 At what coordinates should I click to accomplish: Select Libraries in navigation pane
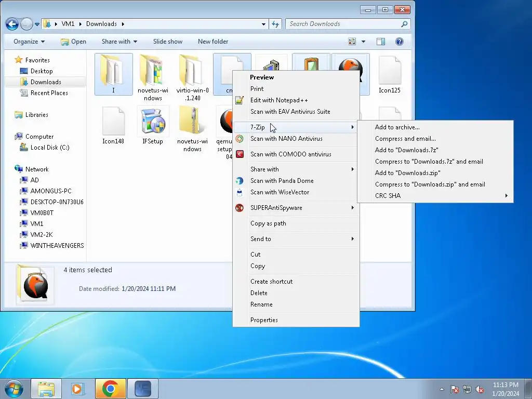(x=32, y=115)
